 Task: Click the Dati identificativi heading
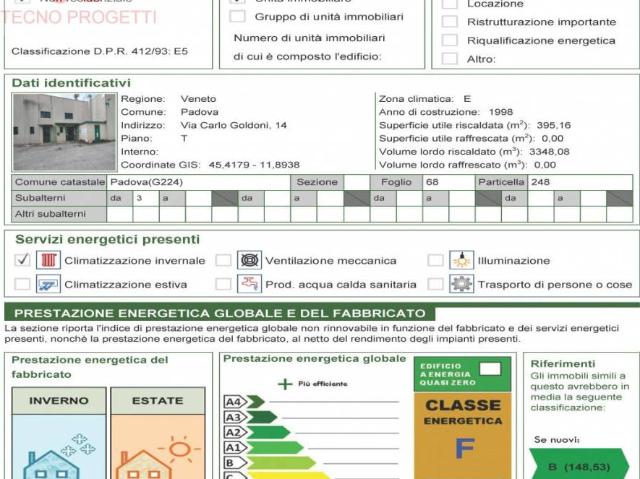[71, 83]
